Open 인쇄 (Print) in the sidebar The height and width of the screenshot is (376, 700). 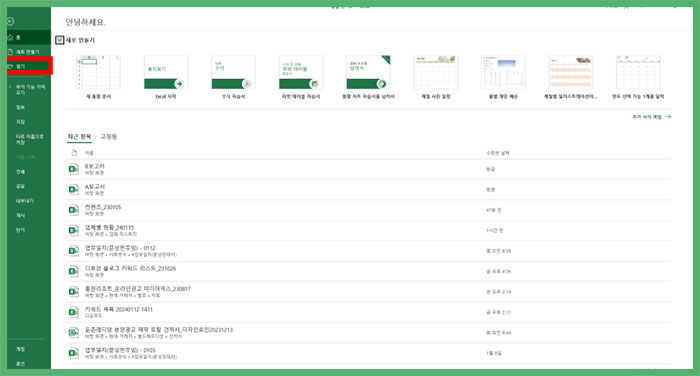21,171
